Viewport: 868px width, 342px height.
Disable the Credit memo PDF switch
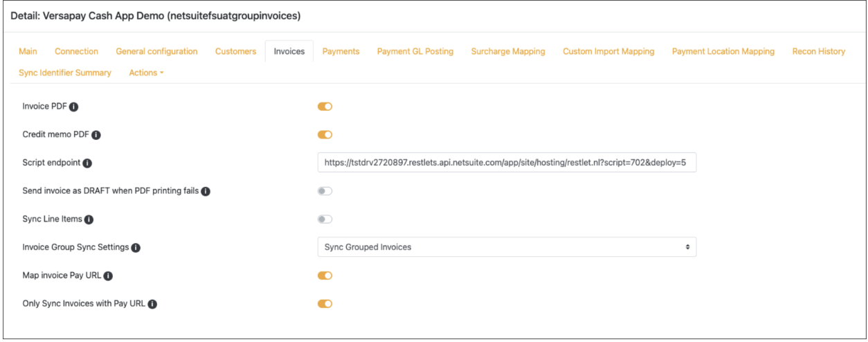pyautogui.click(x=325, y=135)
